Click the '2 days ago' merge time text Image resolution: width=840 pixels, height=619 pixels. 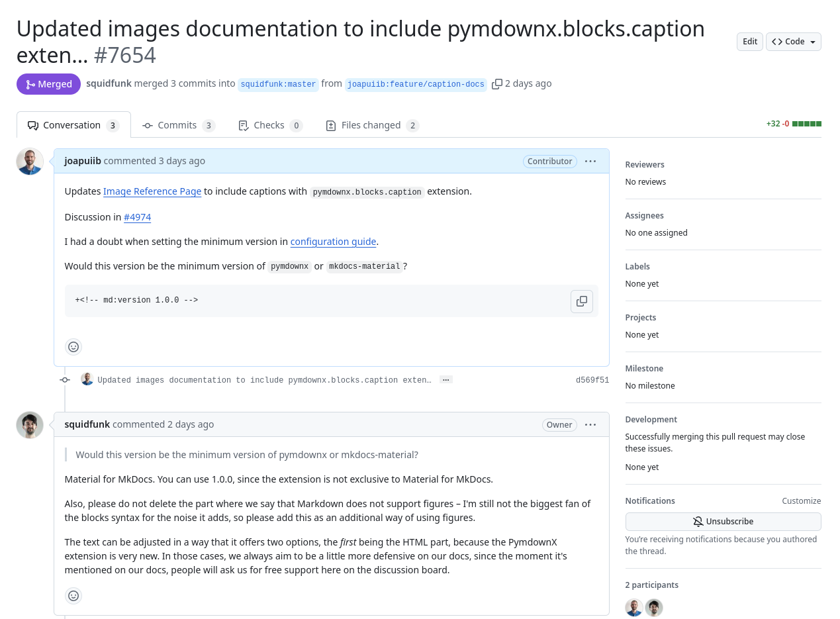click(528, 83)
